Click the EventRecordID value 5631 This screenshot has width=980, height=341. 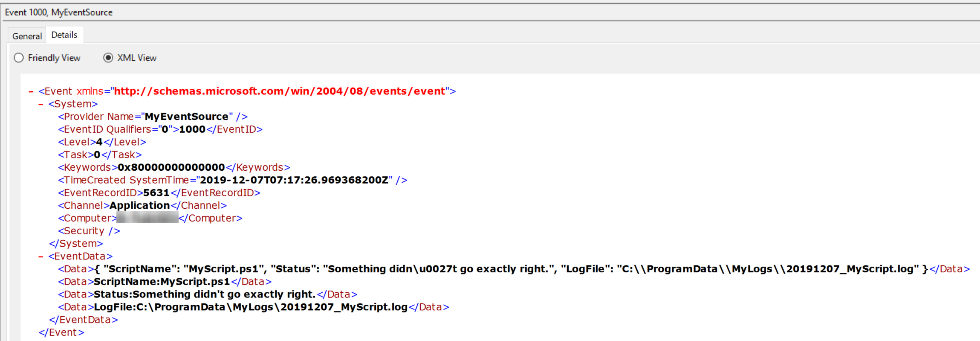156,193
